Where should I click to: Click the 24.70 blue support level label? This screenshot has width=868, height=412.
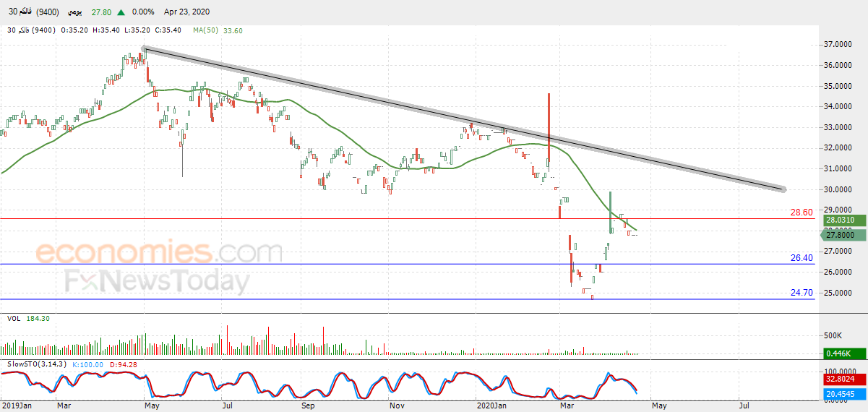coord(802,293)
